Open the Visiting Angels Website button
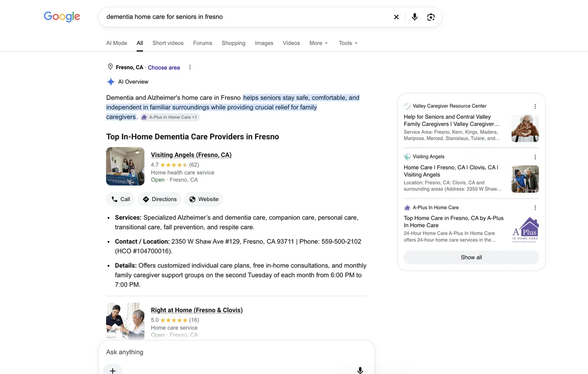The height and width of the screenshot is (374, 588). (x=204, y=199)
